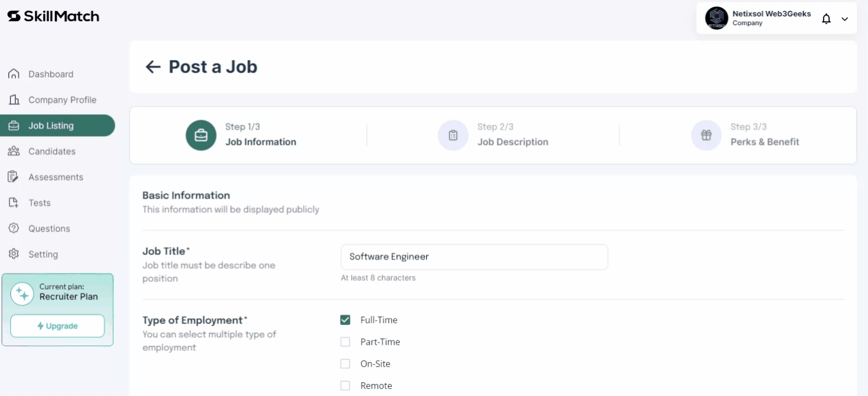Click the Job Listing briefcase icon in sidebar
Screen dimensions: 868x396
[x=14, y=125]
